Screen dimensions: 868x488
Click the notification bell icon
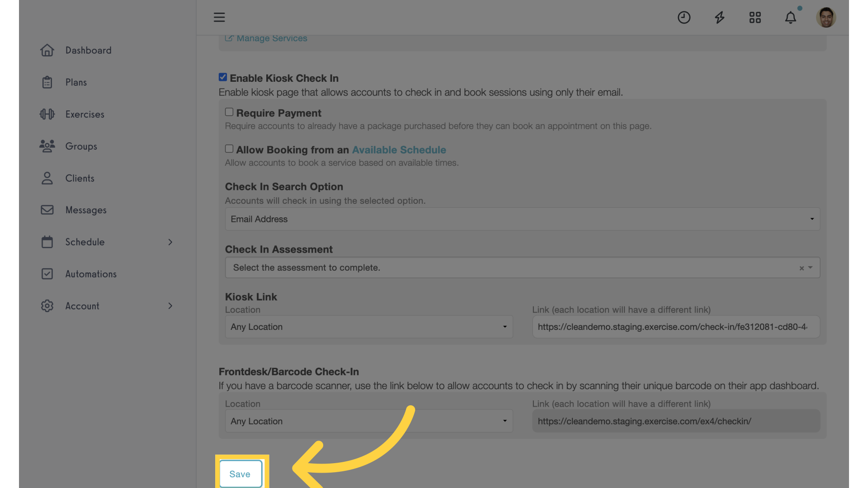[791, 17]
